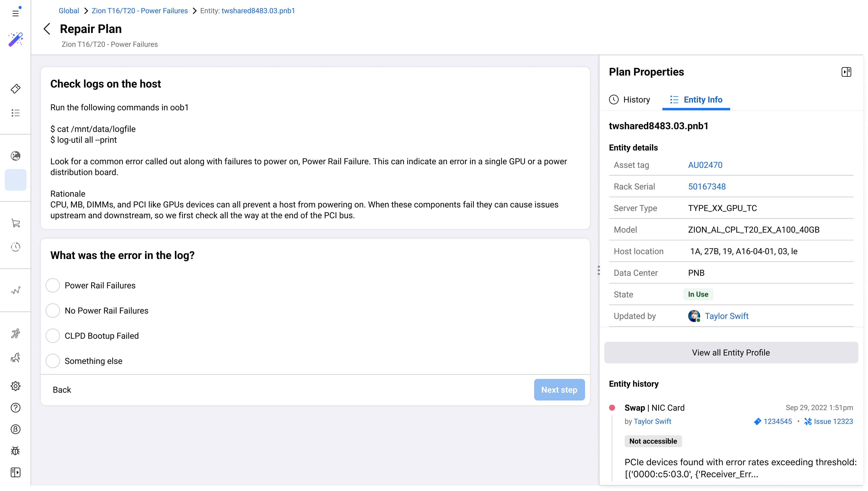The height and width of the screenshot is (491, 868).
Task: Open the hamburger menu icon
Action: tap(16, 13)
